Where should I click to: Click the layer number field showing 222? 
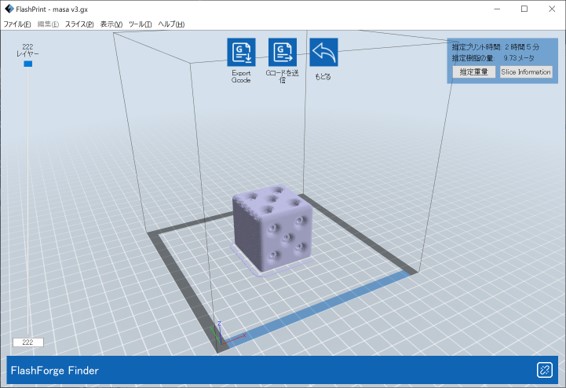pyautogui.click(x=28, y=342)
